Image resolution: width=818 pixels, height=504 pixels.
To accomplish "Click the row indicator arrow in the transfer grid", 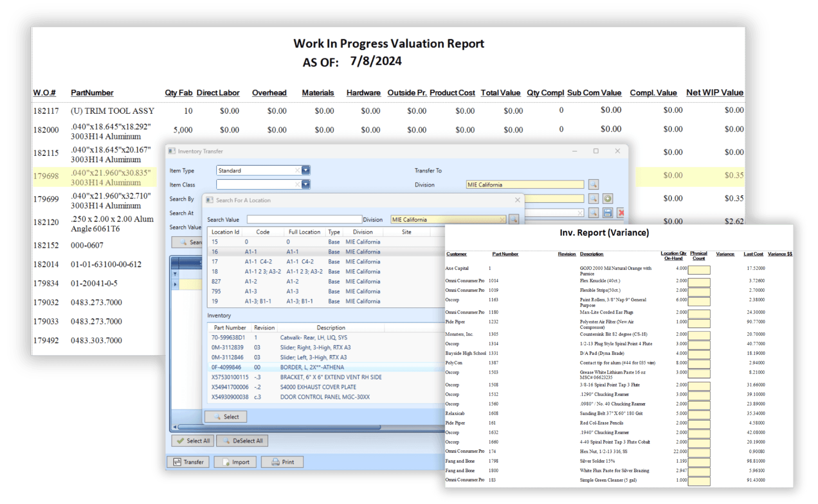I will click(175, 284).
